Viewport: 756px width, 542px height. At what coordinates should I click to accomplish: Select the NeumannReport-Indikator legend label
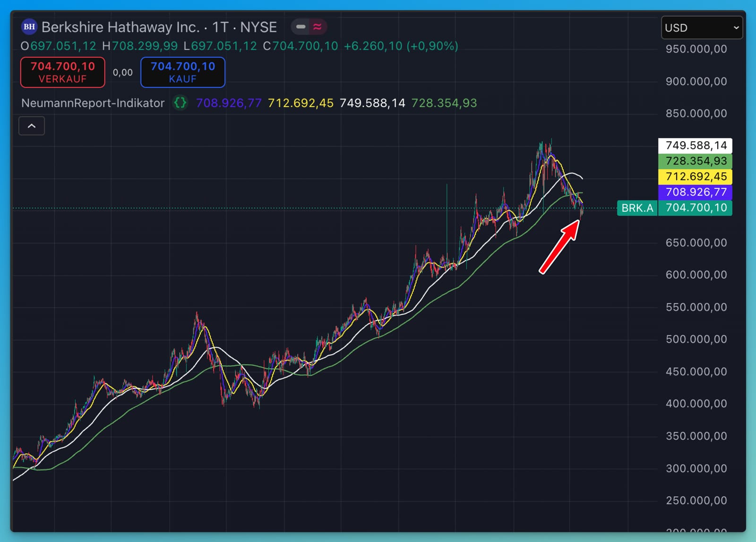[x=93, y=103]
